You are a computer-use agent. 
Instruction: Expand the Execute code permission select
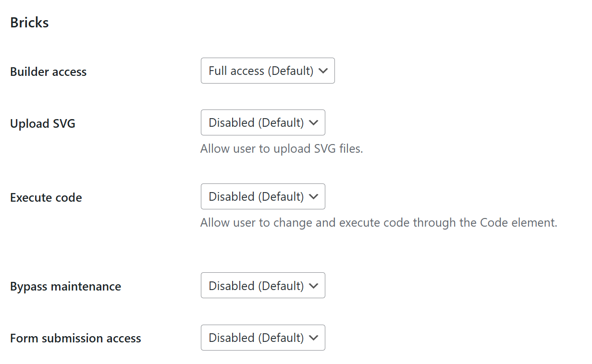click(x=263, y=196)
